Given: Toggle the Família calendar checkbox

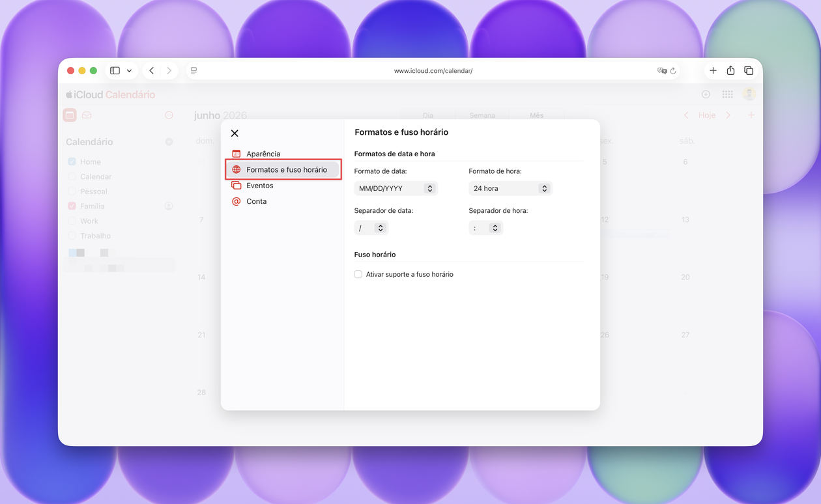Looking at the screenshot, I should tap(72, 206).
